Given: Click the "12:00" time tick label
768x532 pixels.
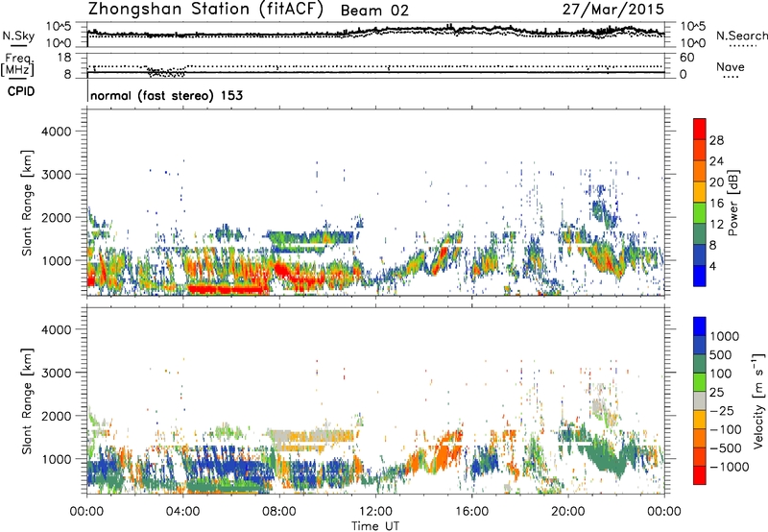Looking at the screenshot, I should coord(375,512).
